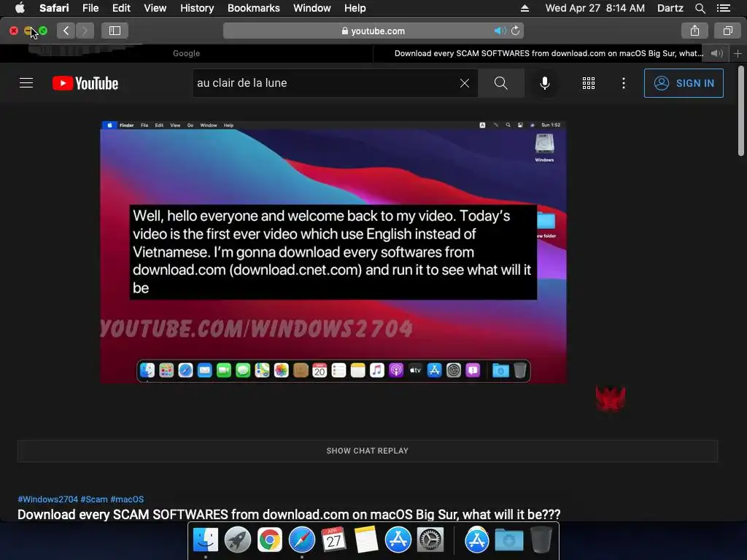Image resolution: width=747 pixels, height=560 pixels.
Task: Go back with Safari back arrow
Action: click(66, 31)
